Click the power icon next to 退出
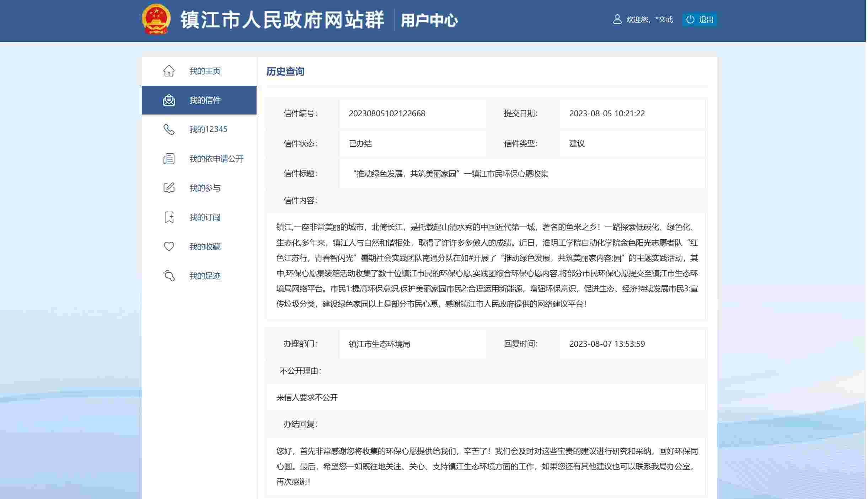The height and width of the screenshot is (499, 868). pos(691,20)
